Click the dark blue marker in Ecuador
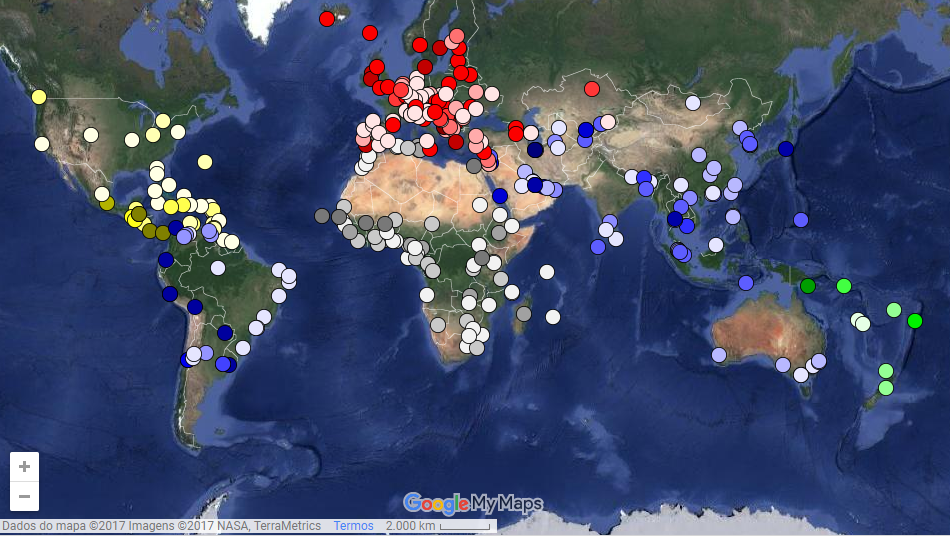Image resolution: width=950 pixels, height=536 pixels. click(166, 260)
